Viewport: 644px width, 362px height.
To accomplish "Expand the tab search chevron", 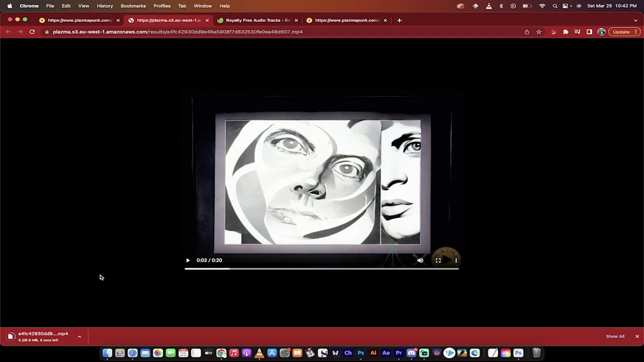I will coord(635,20).
